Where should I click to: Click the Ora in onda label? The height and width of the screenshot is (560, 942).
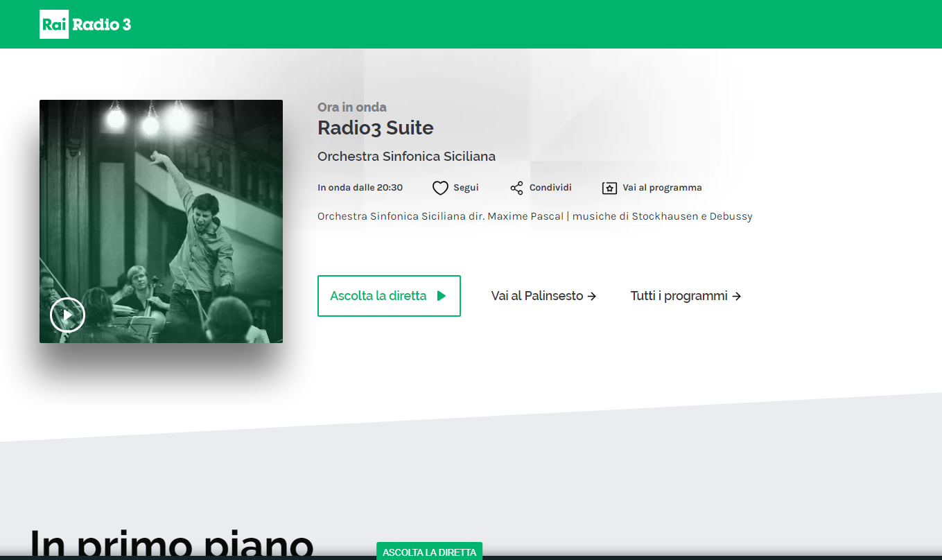click(352, 107)
